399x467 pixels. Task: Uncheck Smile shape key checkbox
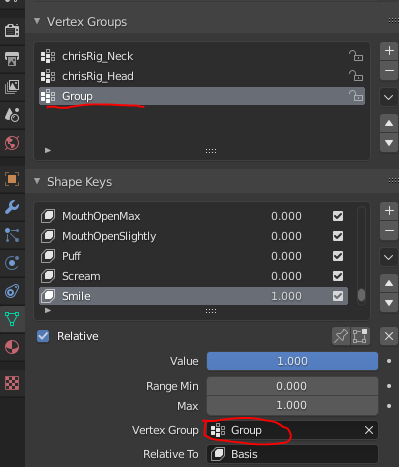coord(338,296)
